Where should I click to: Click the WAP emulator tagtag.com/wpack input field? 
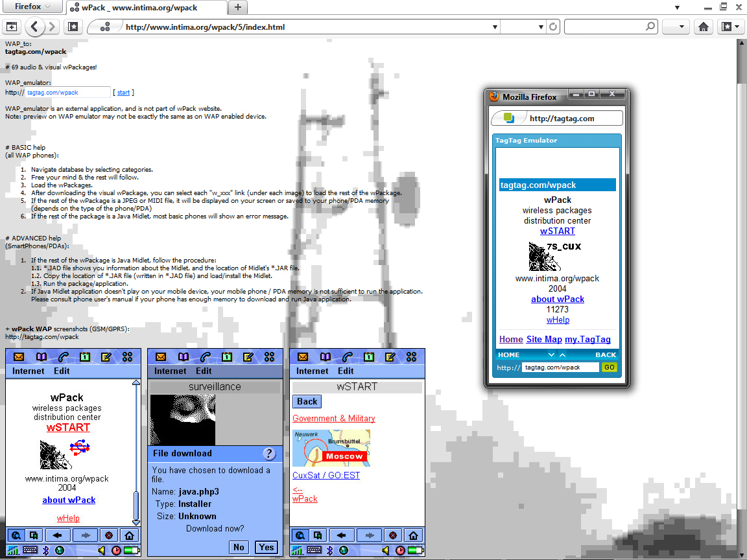click(x=67, y=93)
